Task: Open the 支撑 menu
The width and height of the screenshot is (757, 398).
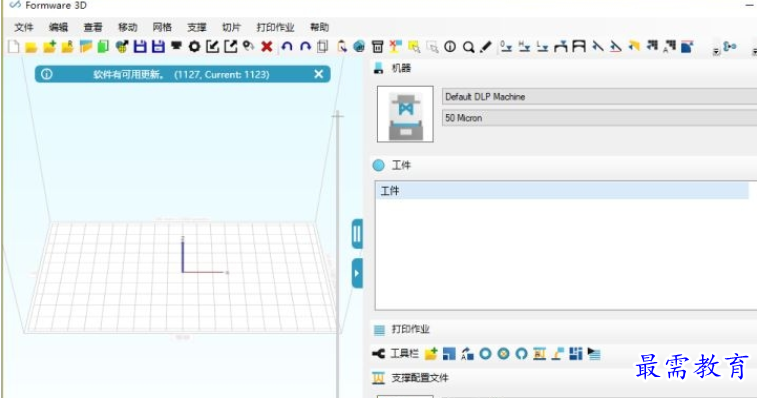Action: 197,28
